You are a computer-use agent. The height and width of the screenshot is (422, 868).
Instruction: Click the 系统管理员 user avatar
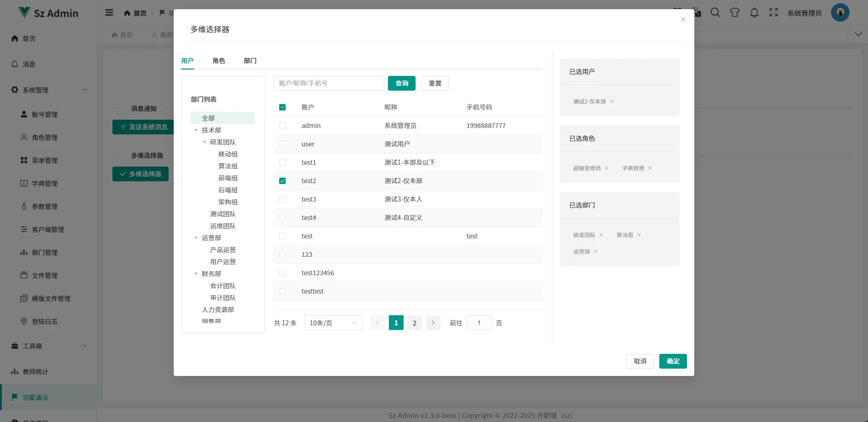coord(840,12)
